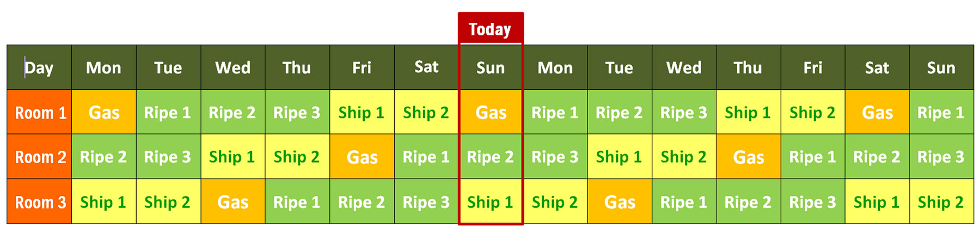Select today's Ship 1 cell in Room 3
The width and height of the screenshot is (980, 234).
491,202
